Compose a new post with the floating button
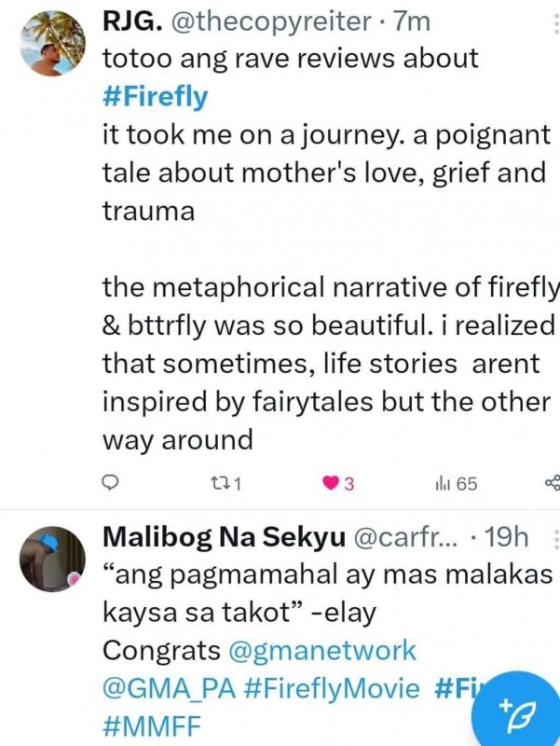 coord(514,710)
